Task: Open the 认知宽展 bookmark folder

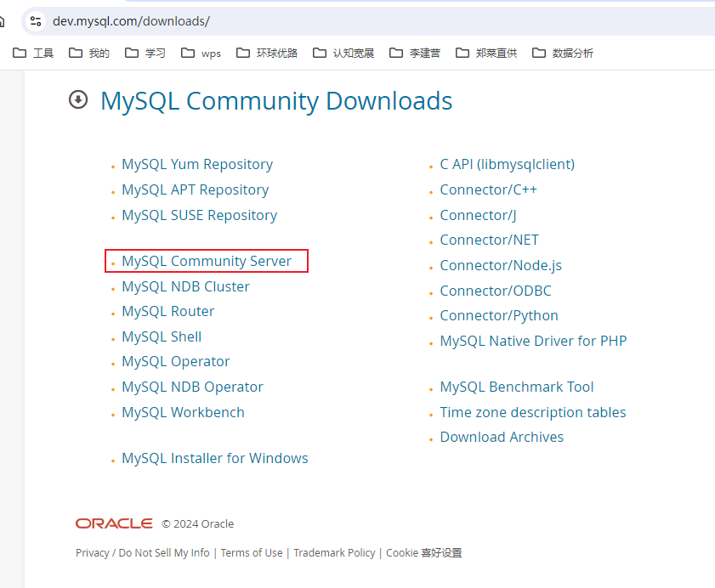Action: pos(343,53)
